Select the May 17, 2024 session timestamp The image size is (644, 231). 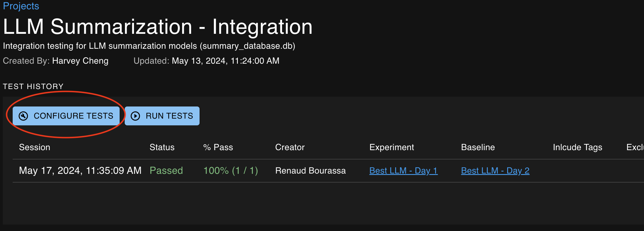pyautogui.click(x=80, y=170)
